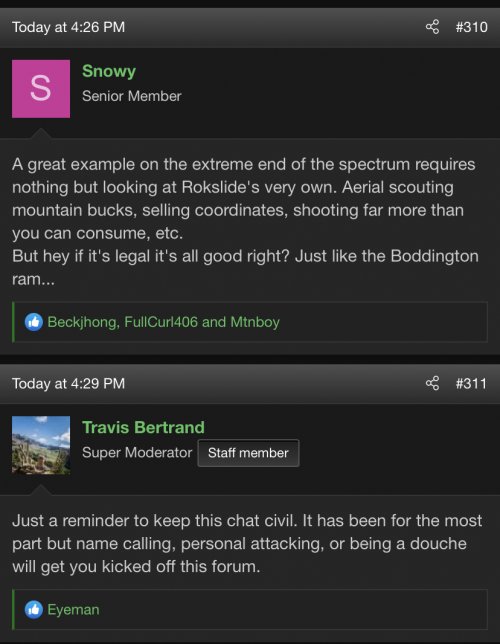Viewport: 500px width, 644px height.
Task: Open the Beckjhong, FullCurl406 and Mtnboy likes list
Action: pyautogui.click(x=164, y=322)
